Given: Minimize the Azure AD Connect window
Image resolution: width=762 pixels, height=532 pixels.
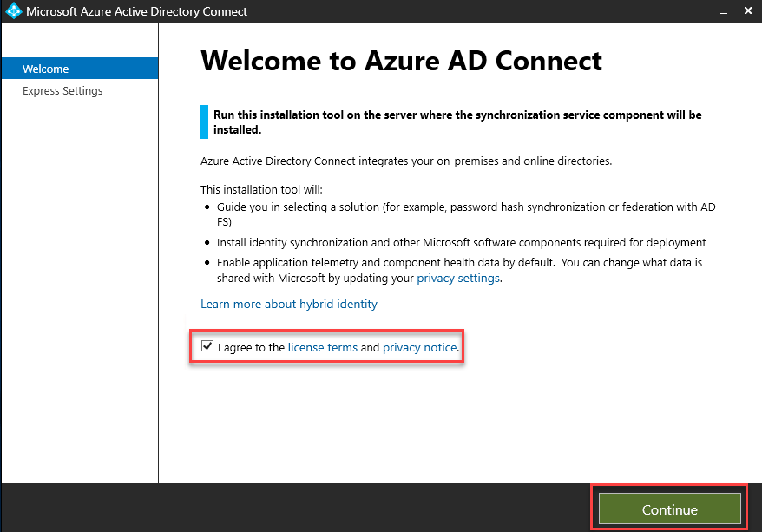Looking at the screenshot, I should [x=724, y=11].
